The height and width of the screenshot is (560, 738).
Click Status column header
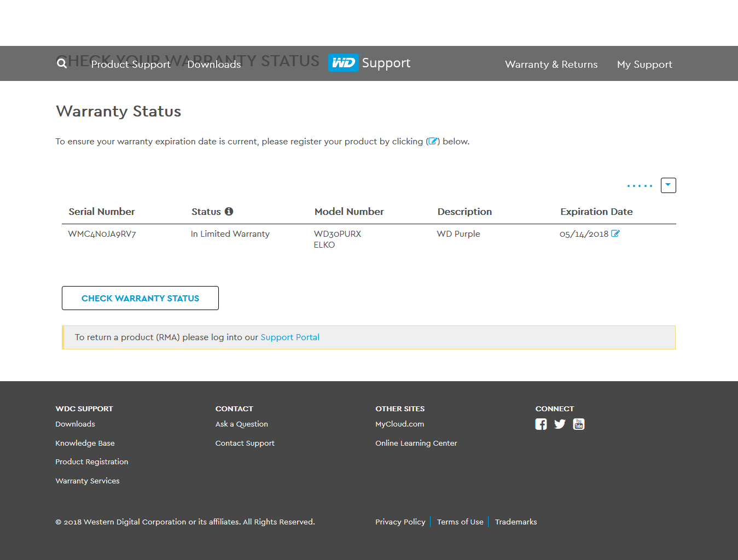(x=206, y=212)
